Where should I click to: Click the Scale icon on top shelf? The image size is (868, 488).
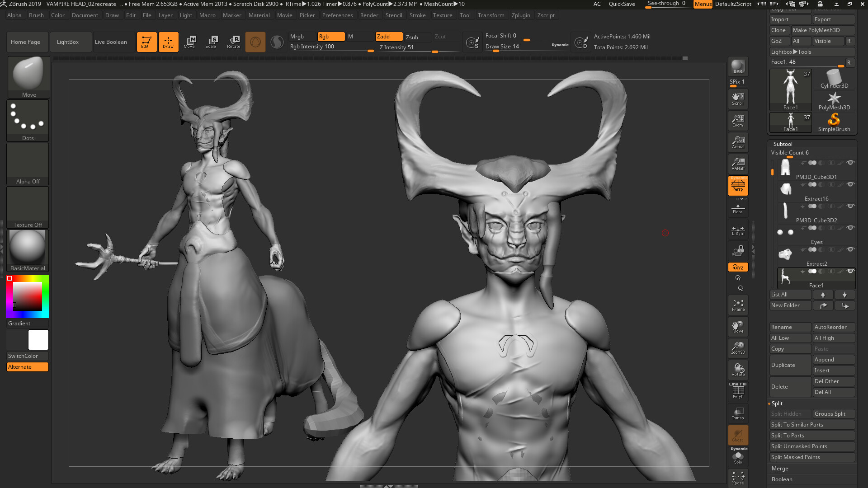coord(211,42)
